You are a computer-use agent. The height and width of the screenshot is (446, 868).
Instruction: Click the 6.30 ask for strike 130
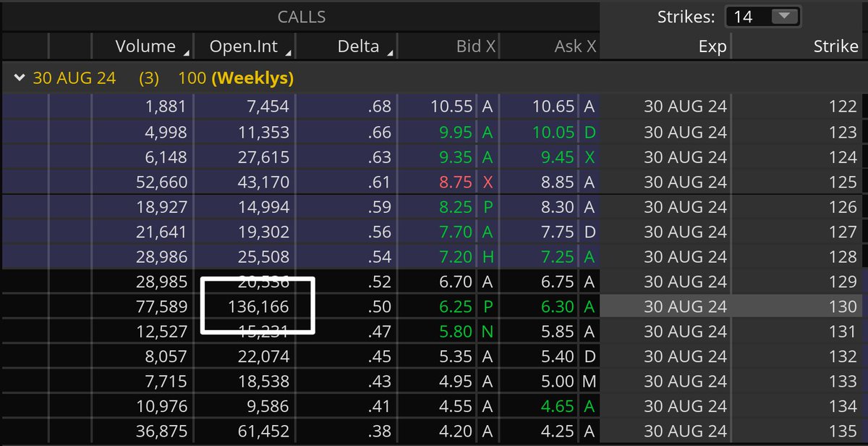pos(557,307)
